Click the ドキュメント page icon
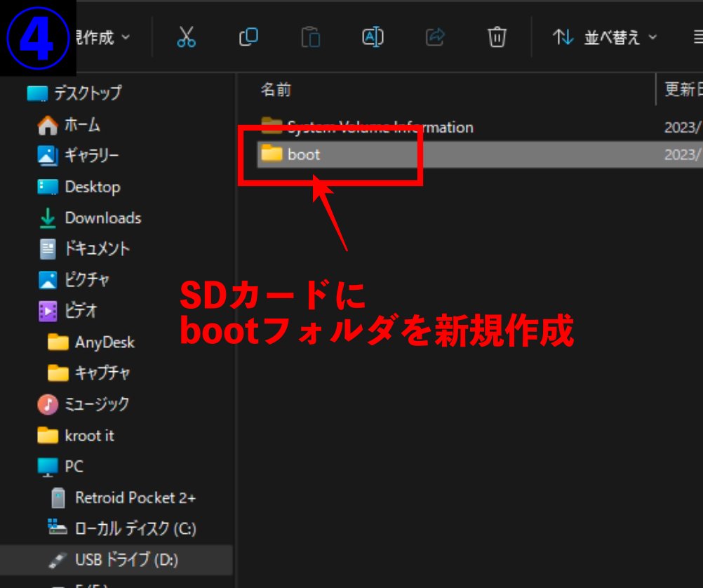This screenshot has width=703, height=588. pyautogui.click(x=48, y=249)
